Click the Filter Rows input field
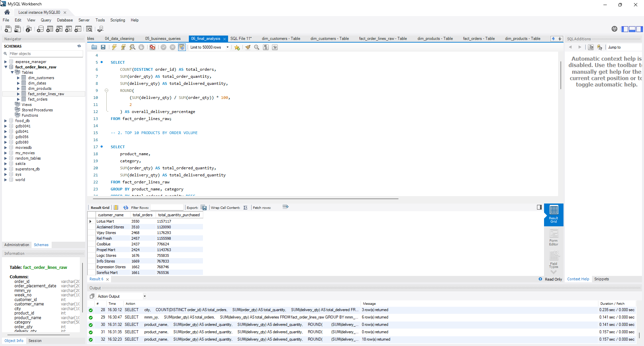Screen dimensions: 644x346 click(167, 208)
